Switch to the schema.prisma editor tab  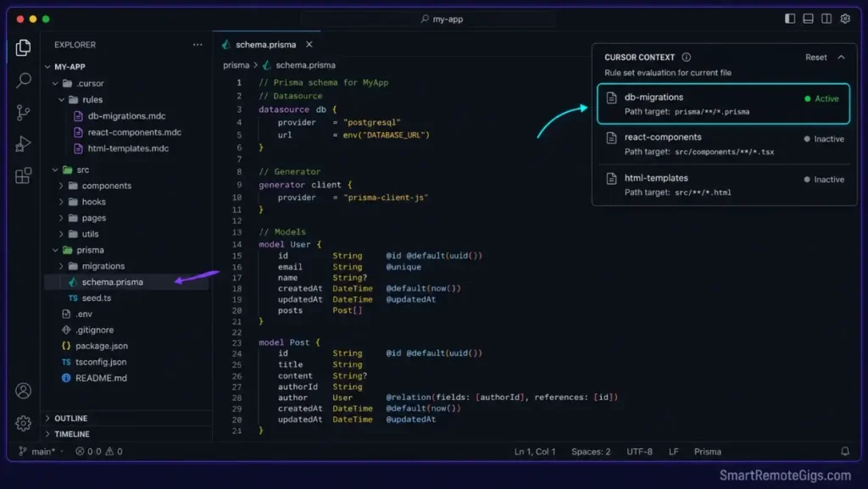[x=265, y=45]
